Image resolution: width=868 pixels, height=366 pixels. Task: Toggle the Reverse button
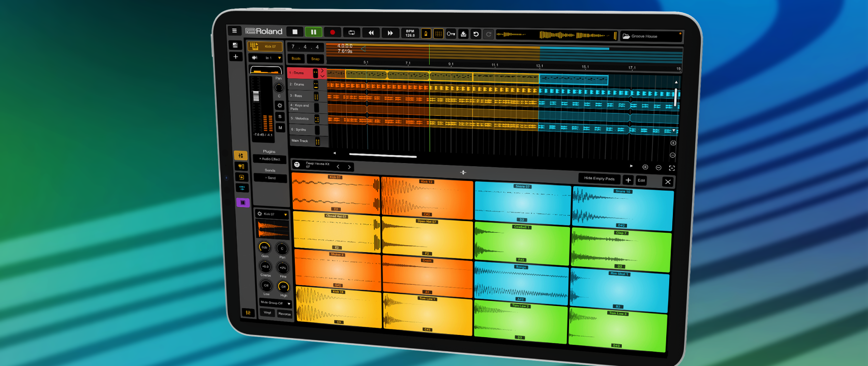point(284,314)
